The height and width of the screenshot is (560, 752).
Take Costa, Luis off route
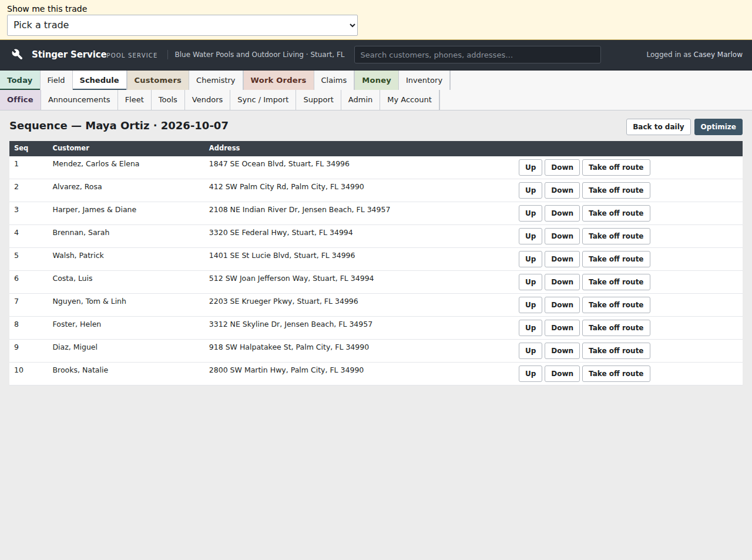[x=616, y=282]
